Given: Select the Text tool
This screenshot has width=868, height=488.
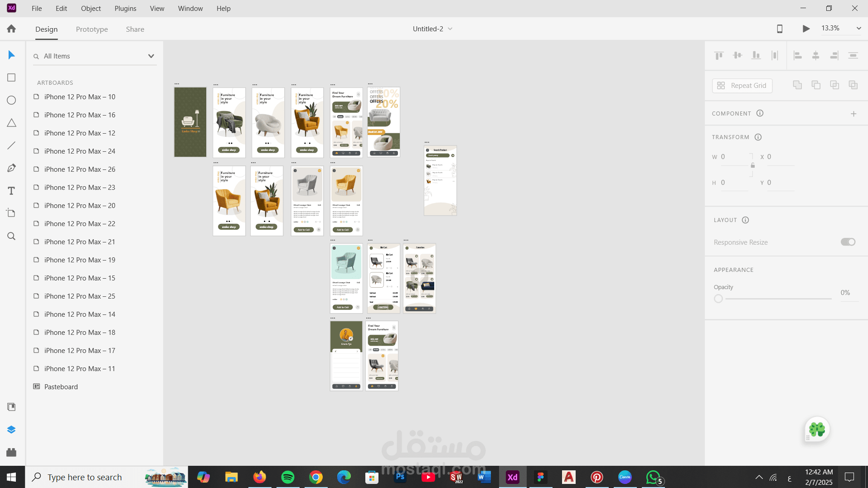Looking at the screenshot, I should 11,191.
